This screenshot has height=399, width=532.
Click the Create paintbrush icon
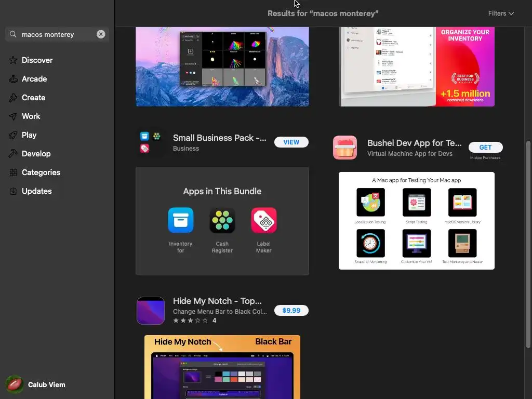click(13, 97)
